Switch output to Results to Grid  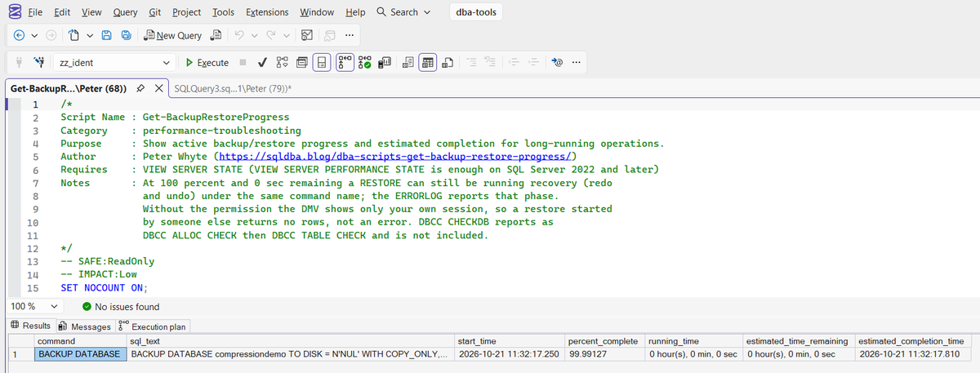[x=428, y=62]
